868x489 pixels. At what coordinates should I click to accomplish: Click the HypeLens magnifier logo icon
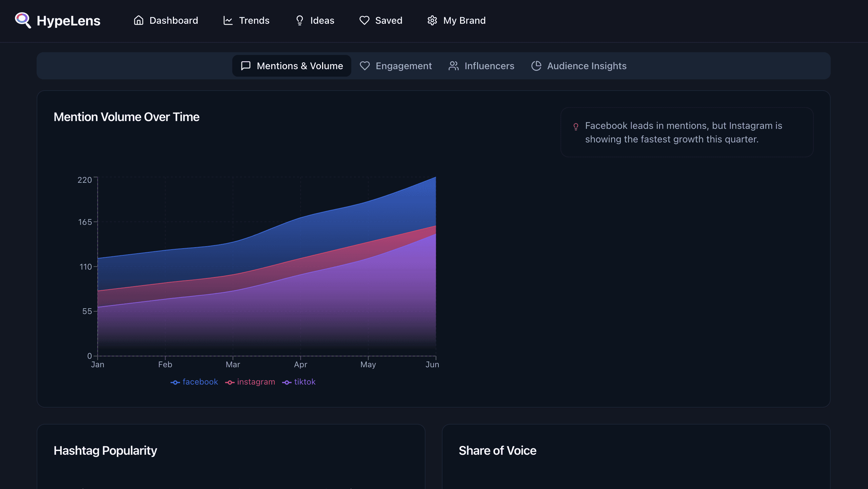23,20
